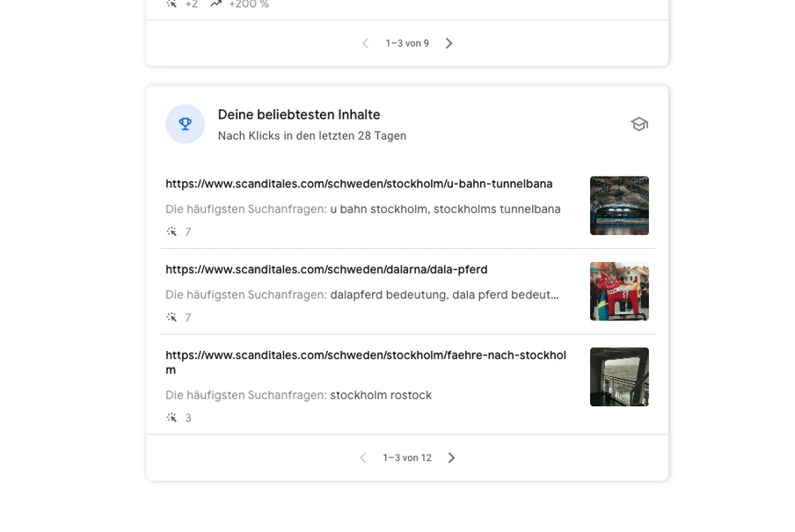Open the dalarna/dala-pferd URL link
Viewport: 795px width, 532px height.
[326, 270]
